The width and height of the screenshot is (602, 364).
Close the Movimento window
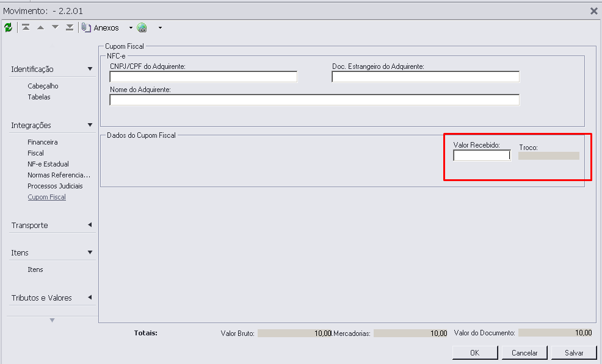(x=593, y=11)
